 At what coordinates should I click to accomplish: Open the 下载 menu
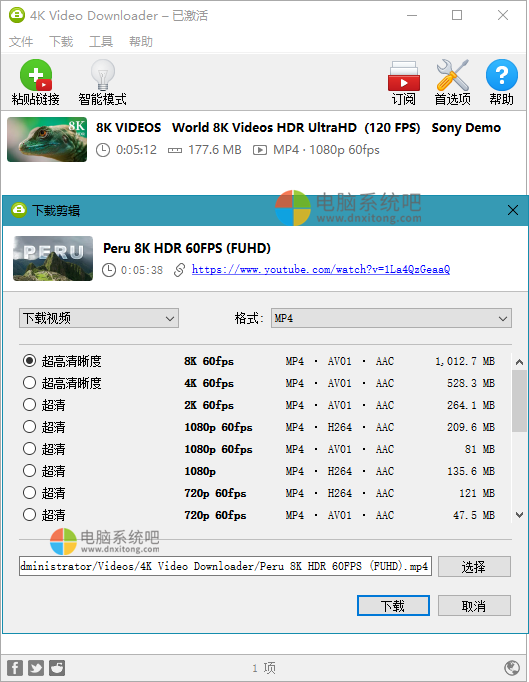(x=61, y=42)
